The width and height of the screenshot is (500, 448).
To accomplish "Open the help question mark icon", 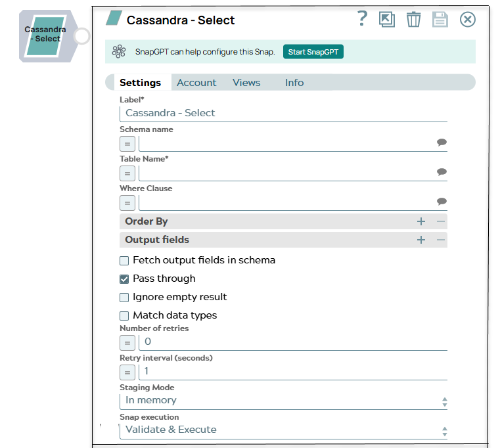I will pos(362,19).
